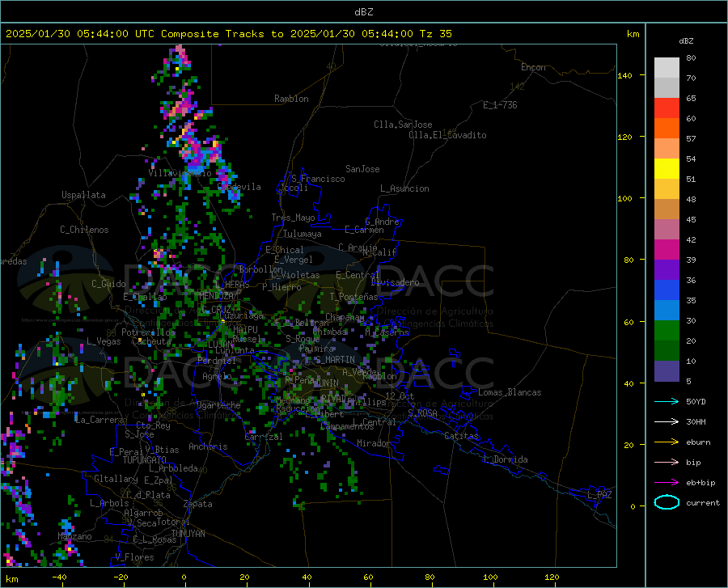Click the pink bip arrow legend icon
Image resolution: width=728 pixels, height=588 pixels.
[x=667, y=463]
